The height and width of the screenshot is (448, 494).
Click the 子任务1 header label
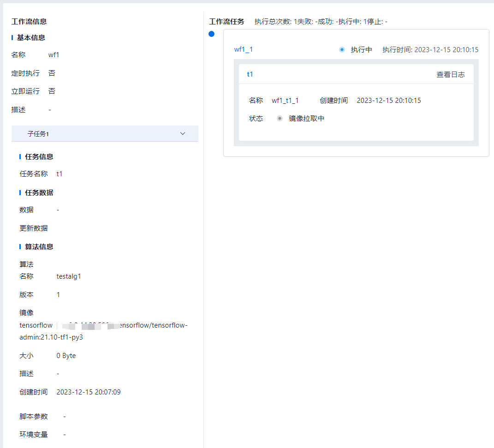(x=38, y=134)
